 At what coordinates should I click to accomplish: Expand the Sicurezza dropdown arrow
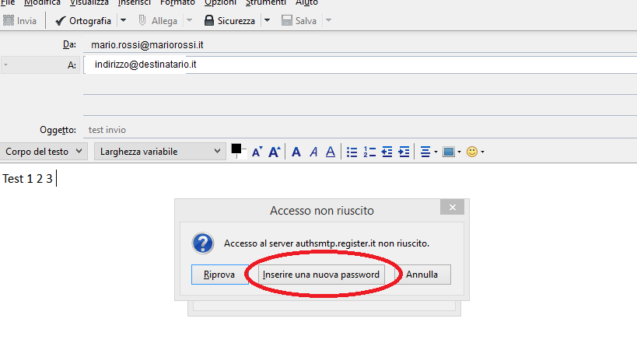click(x=267, y=21)
